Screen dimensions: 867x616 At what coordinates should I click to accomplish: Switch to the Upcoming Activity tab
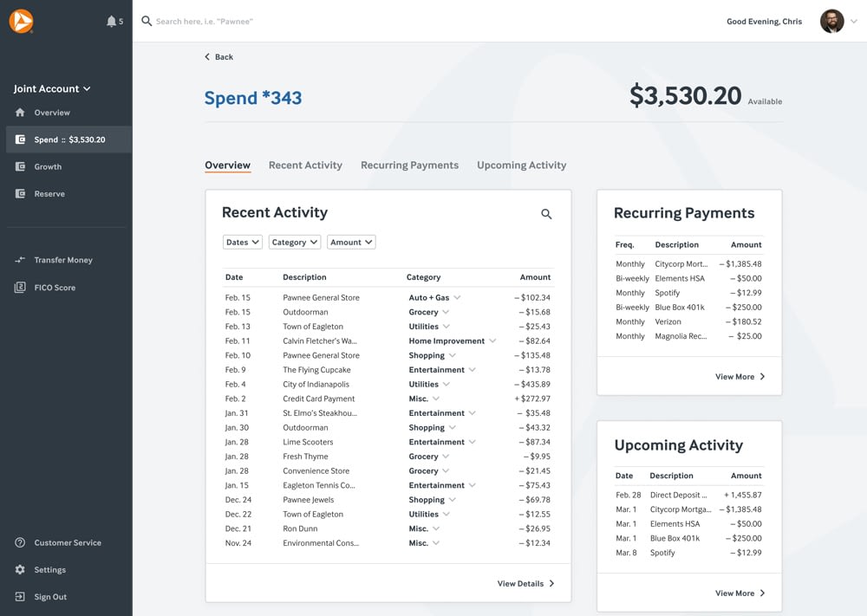(x=521, y=165)
